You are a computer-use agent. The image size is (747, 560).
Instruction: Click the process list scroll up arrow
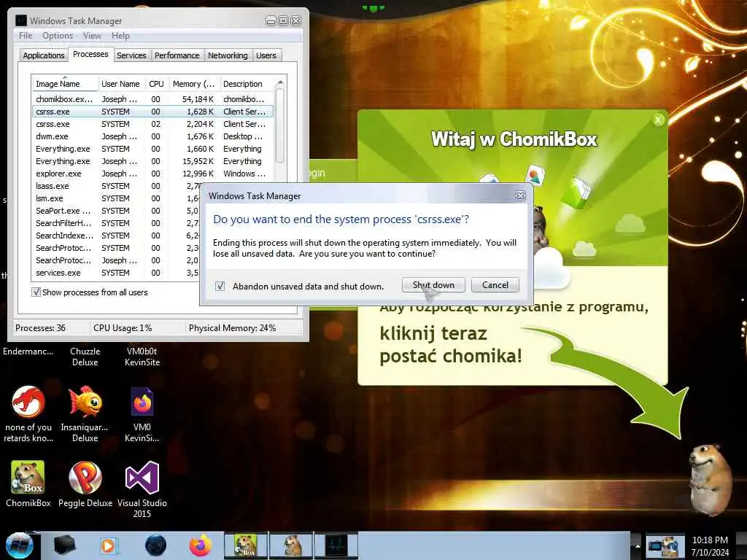280,82
